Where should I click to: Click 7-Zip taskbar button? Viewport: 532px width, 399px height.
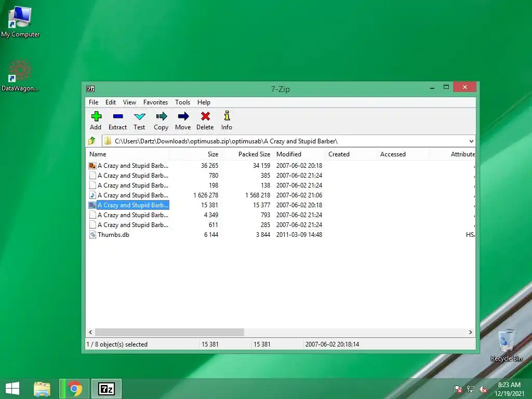[x=106, y=389]
